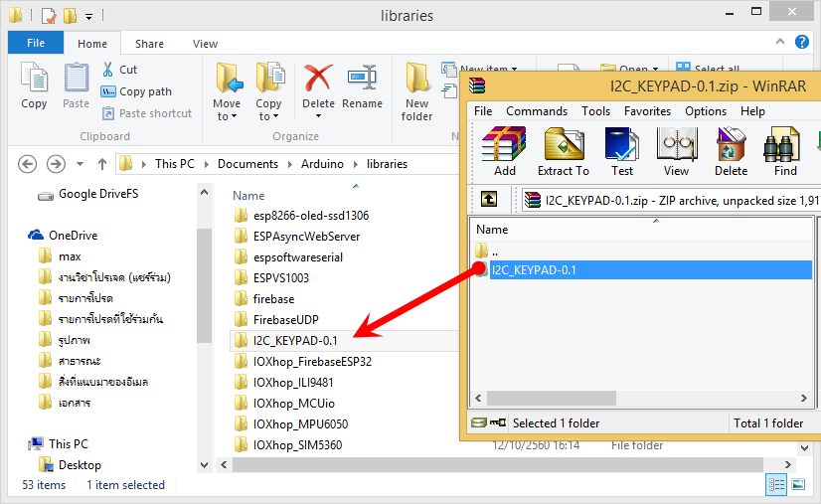Click the WinRAR Add archive icon
821x504 pixels.
pyautogui.click(x=504, y=144)
